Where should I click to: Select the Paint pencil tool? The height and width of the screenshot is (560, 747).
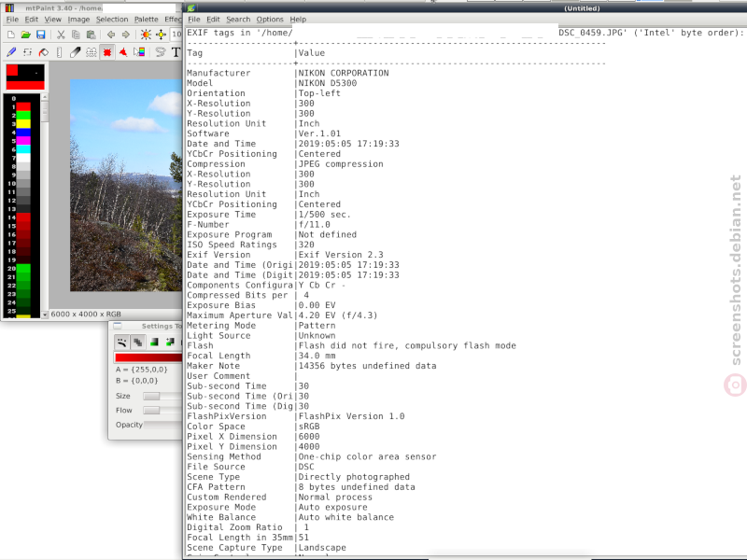pos(11,52)
